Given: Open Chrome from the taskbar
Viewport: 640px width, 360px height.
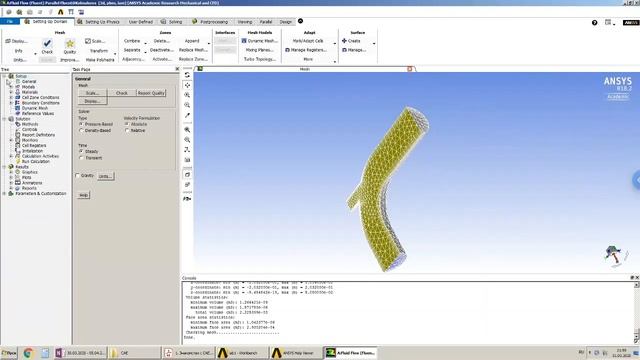Looking at the screenshot, I should (x=28, y=353).
